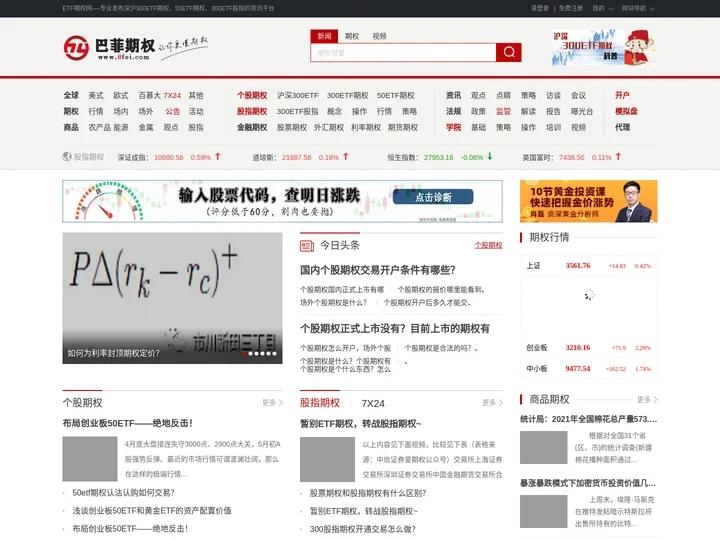Click the 沪深300ETF期权 header ad image
The width and height of the screenshot is (720, 540).
click(x=603, y=47)
